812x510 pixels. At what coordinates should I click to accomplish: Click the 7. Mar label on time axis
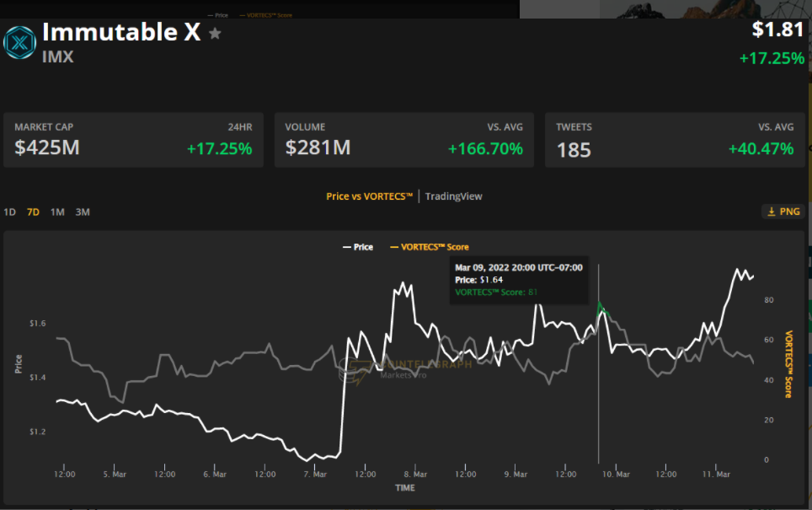(315, 475)
